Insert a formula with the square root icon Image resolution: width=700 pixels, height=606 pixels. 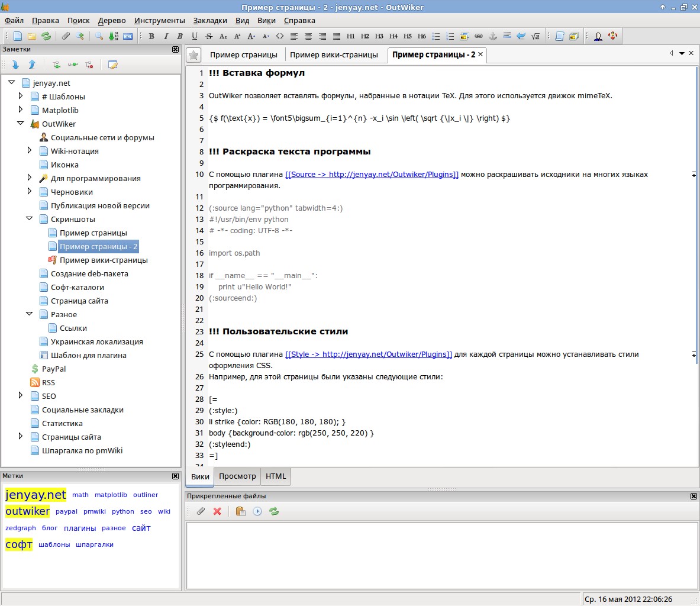536,36
